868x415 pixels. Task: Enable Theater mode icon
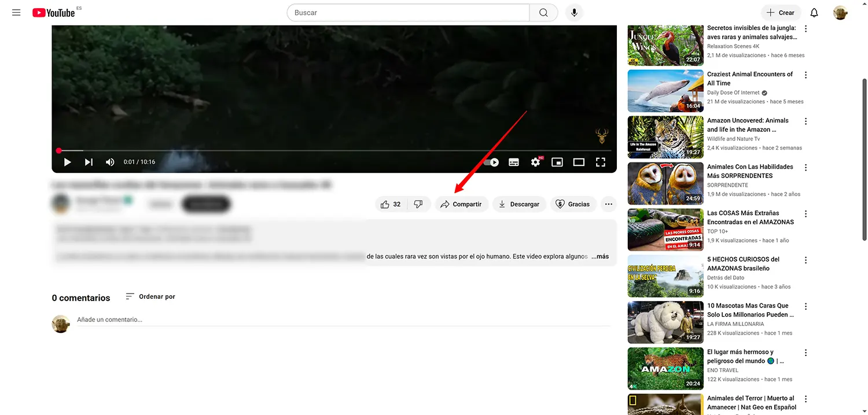pos(579,162)
